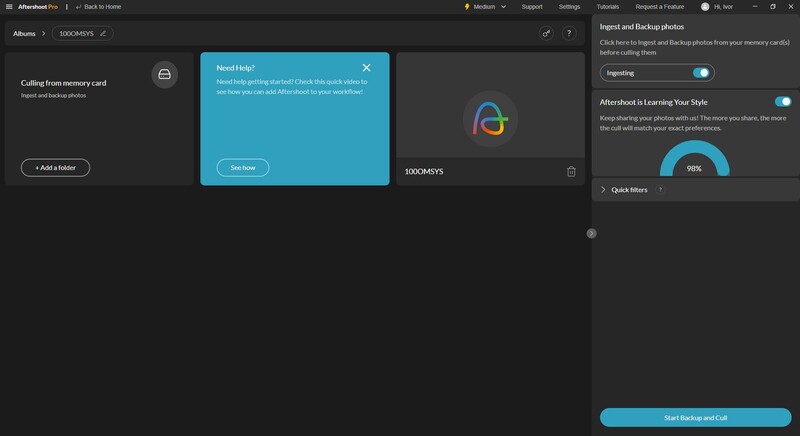
Task: Click the pencil edit icon beside 100OMSYS
Action: (103, 33)
